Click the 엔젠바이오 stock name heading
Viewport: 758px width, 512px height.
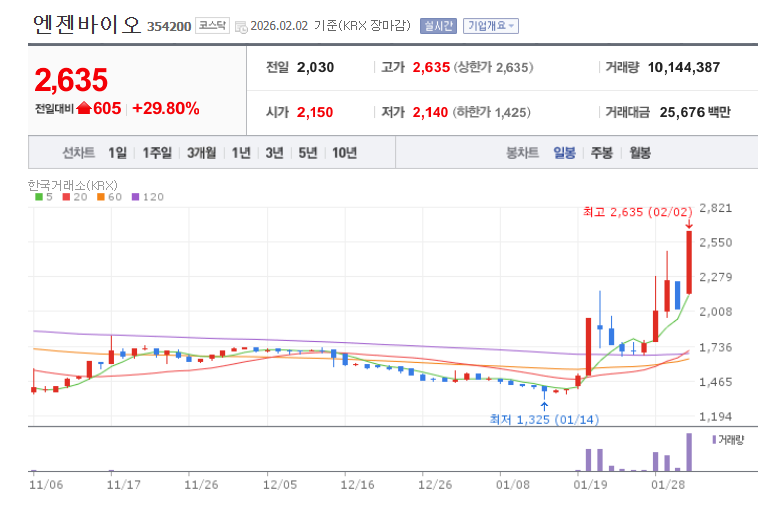coord(87,24)
